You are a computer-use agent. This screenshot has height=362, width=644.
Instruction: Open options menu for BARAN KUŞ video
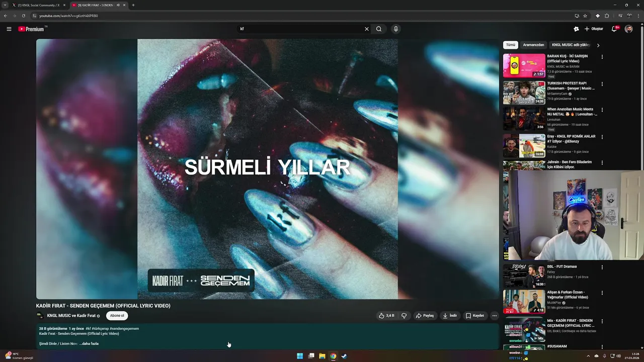[x=602, y=57]
